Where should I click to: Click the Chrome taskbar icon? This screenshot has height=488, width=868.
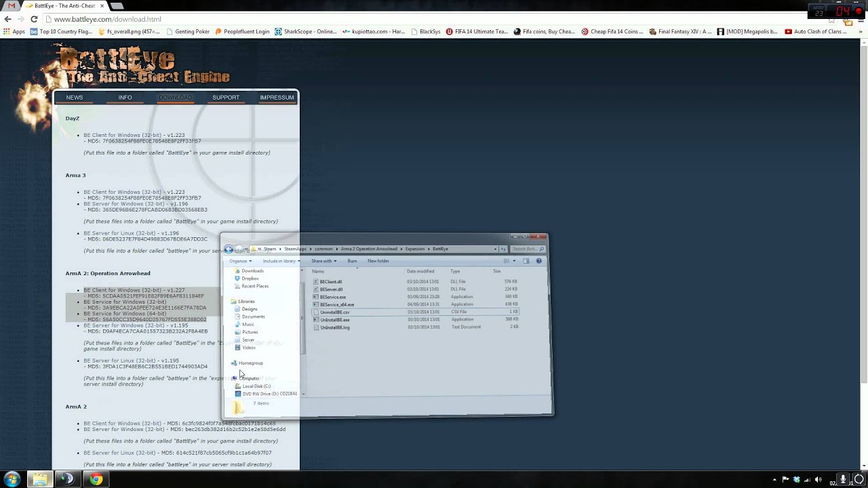click(96, 479)
